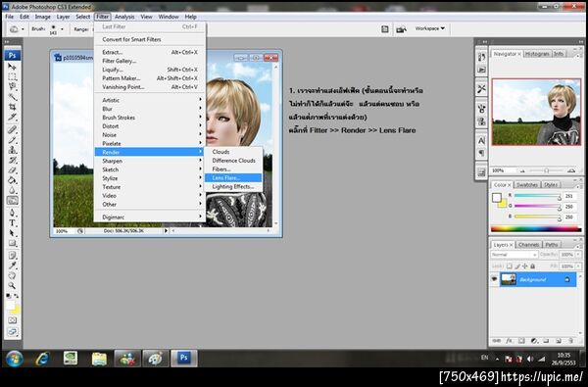The width and height of the screenshot is (588, 387).
Task: Select the History Brush tool
Action: point(12,161)
